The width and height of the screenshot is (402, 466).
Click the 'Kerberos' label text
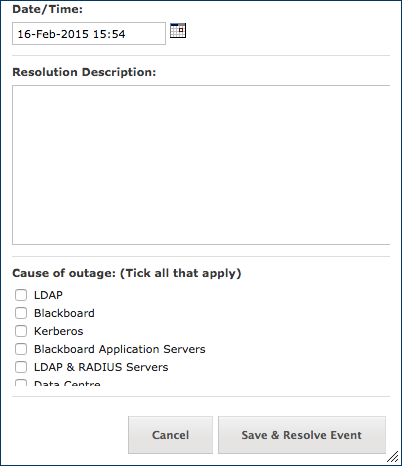tap(59, 331)
